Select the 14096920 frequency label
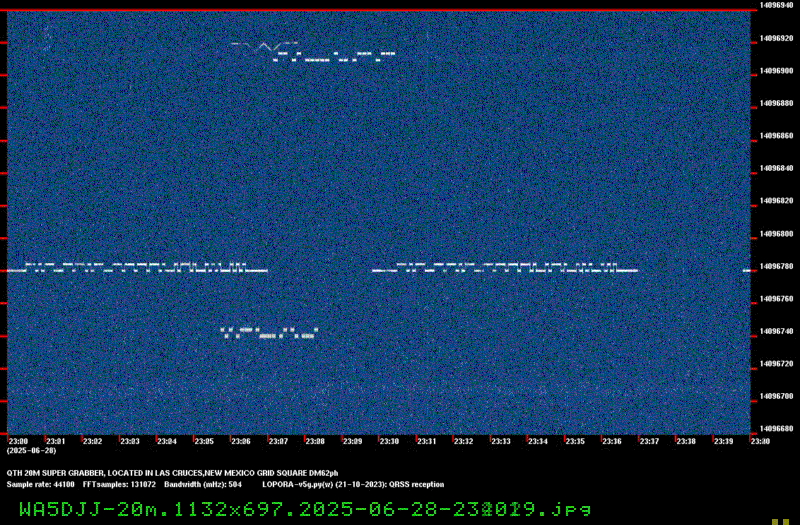 pos(777,38)
